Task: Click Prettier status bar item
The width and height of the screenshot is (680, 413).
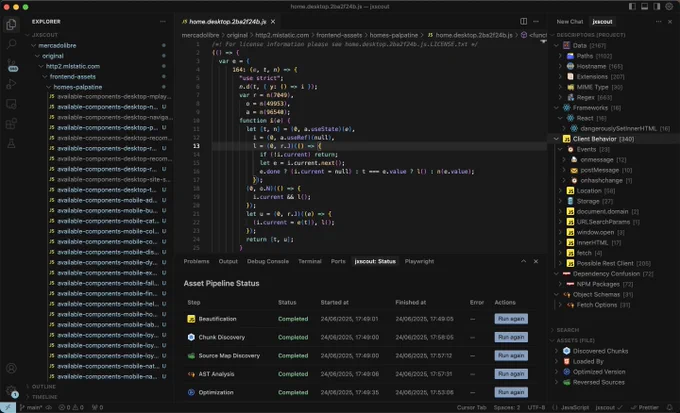Action: [x=645, y=407]
